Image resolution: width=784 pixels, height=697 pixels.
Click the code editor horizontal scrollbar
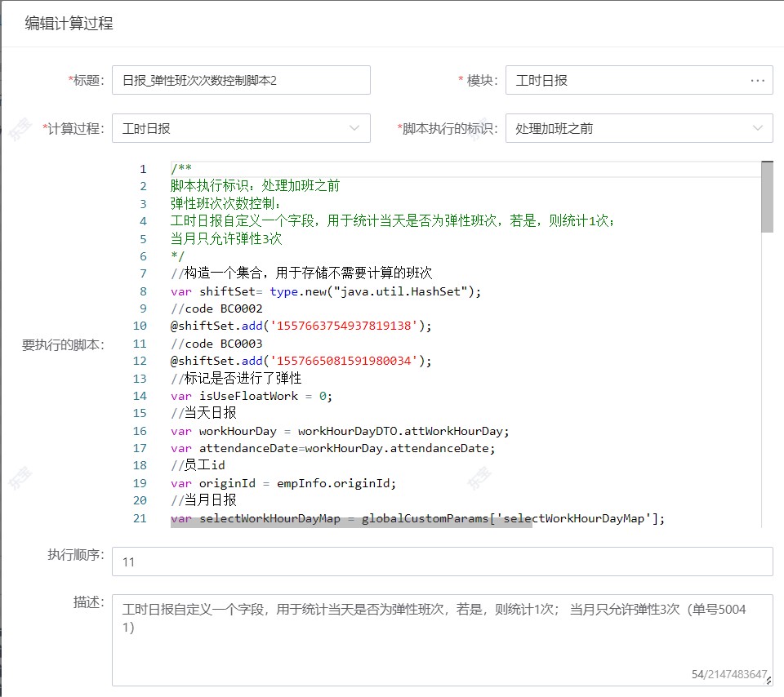coord(351,522)
